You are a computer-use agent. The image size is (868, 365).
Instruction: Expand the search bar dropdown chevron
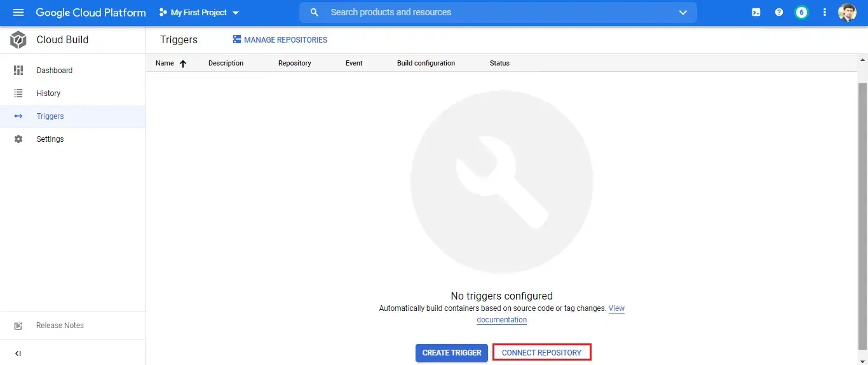[683, 13]
